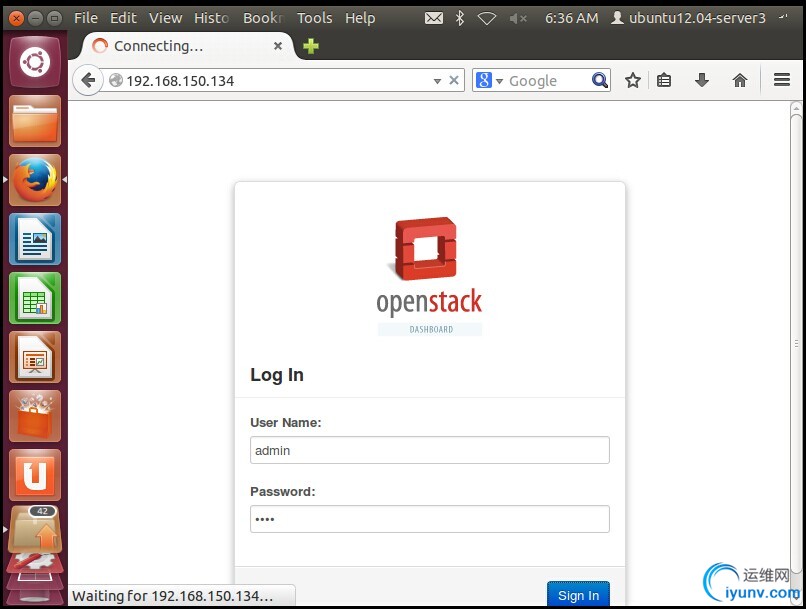The image size is (806, 609).
Task: Open the ubuntu12.04-server3 user menu
Action: point(688,19)
